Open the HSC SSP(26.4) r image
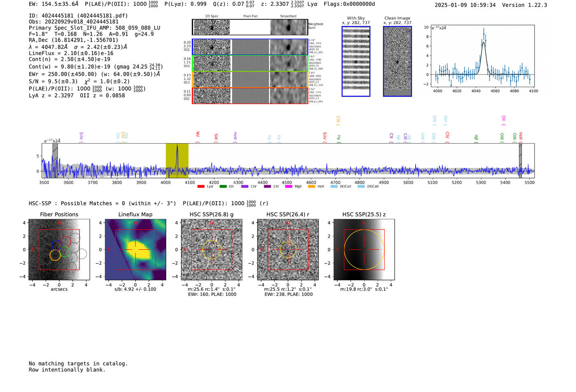The image size is (576, 392). pyautogui.click(x=288, y=250)
